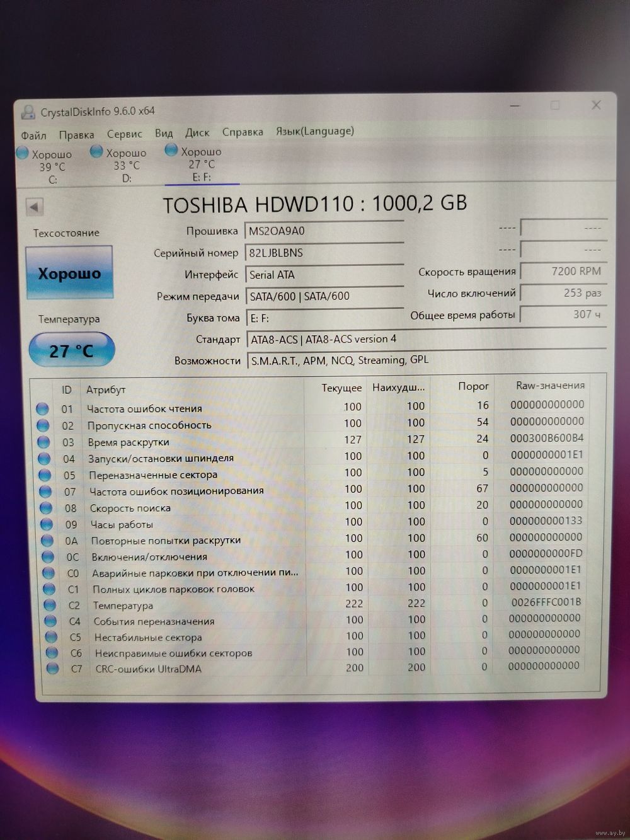Screen dimensions: 630x840
Task: Click status orb for Нестабильные сектора
Action: (x=51, y=638)
